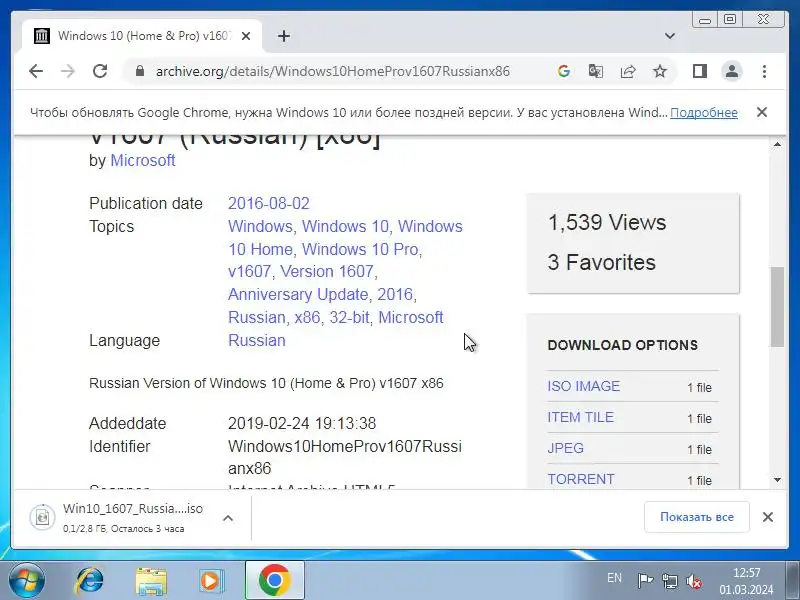Open the Microsoft author link
The width and height of the screenshot is (800, 600).
143,160
